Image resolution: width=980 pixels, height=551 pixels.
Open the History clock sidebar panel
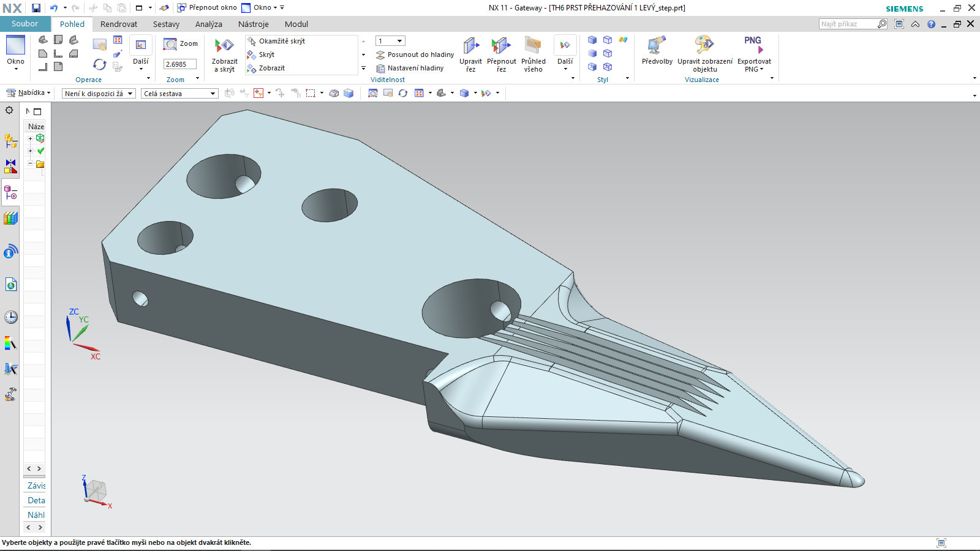pyautogui.click(x=10, y=317)
